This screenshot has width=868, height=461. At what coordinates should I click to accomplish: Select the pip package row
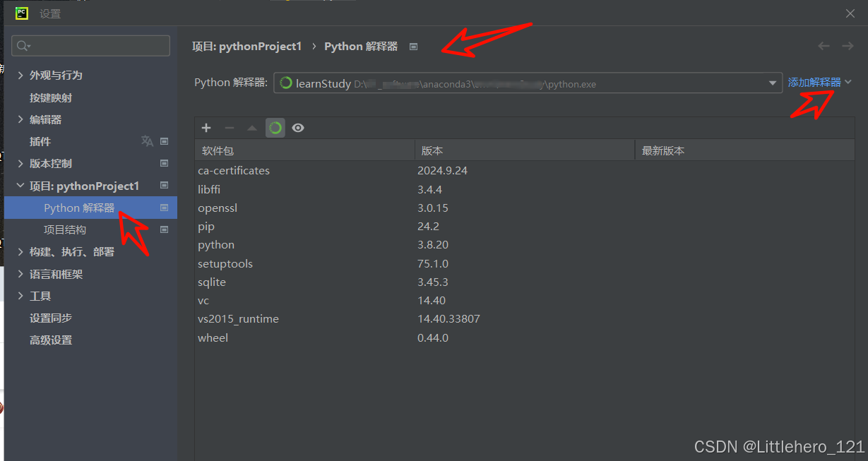click(525, 226)
